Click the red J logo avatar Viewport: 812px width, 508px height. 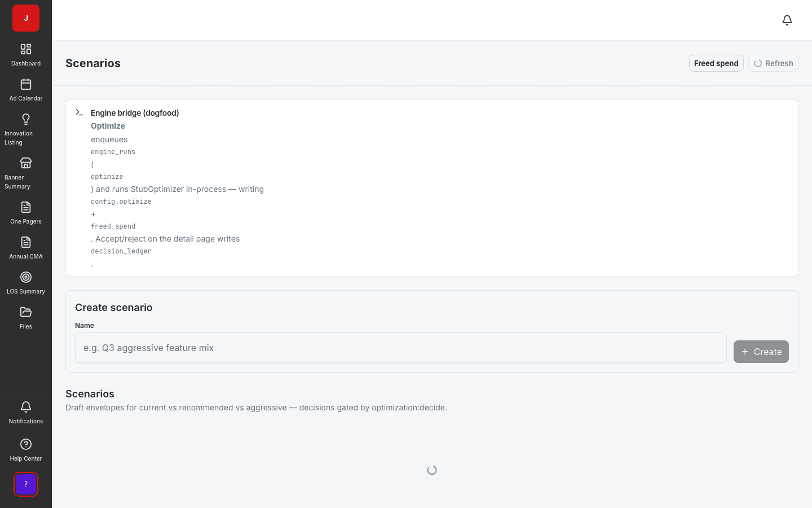(x=26, y=18)
